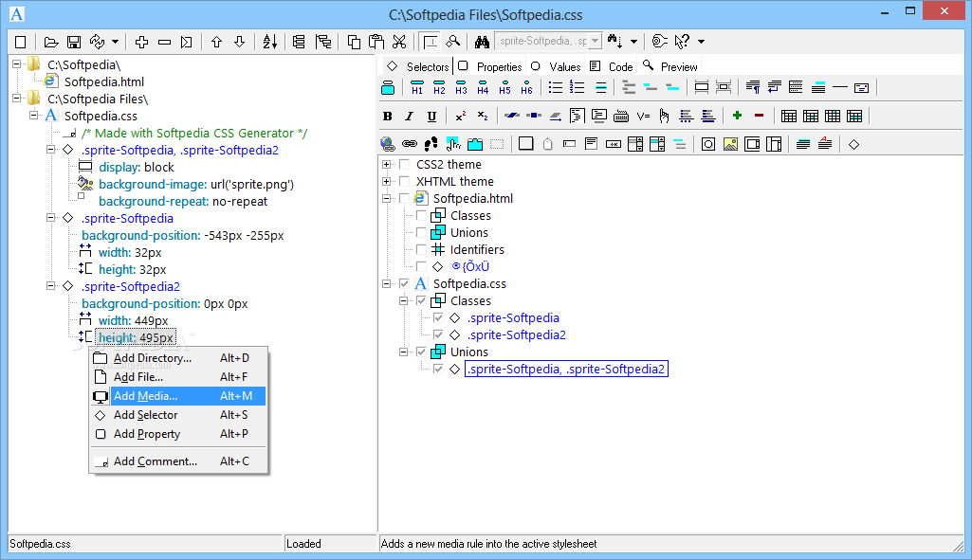
Task: Collapse the .sprite-Softpedia2 selector node
Action: coord(51,285)
